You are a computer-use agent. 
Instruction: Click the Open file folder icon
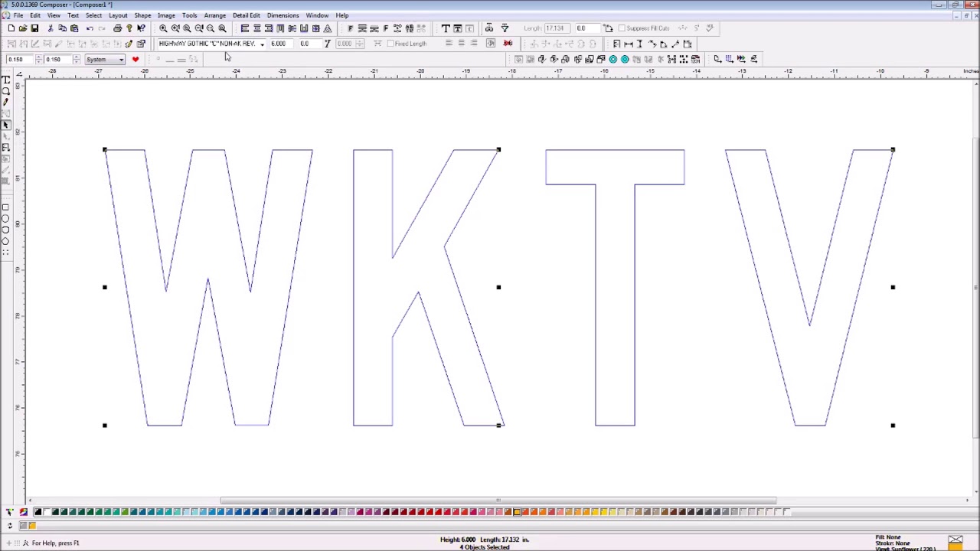23,28
